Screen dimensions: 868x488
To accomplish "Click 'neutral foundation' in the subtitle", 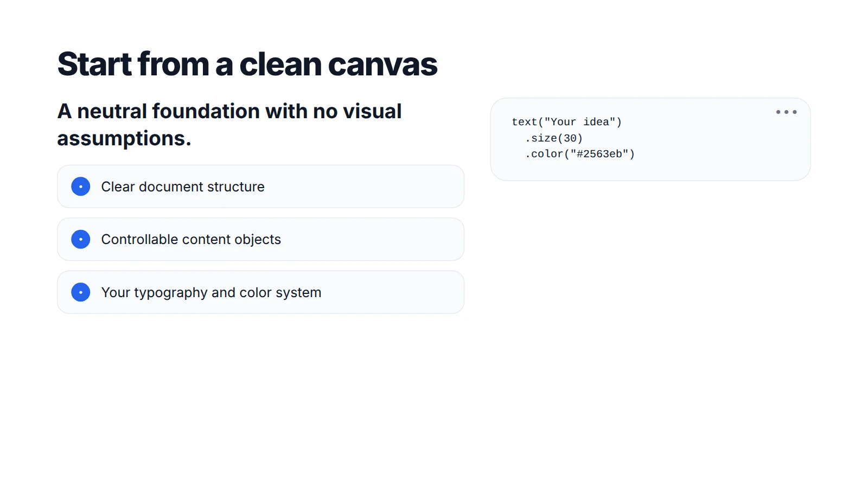I will tap(169, 111).
